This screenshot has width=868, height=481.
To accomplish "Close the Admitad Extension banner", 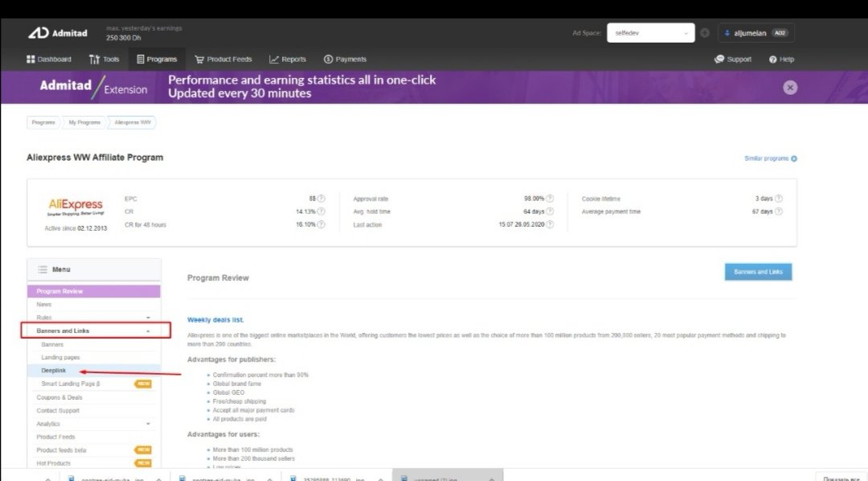I will coord(790,88).
